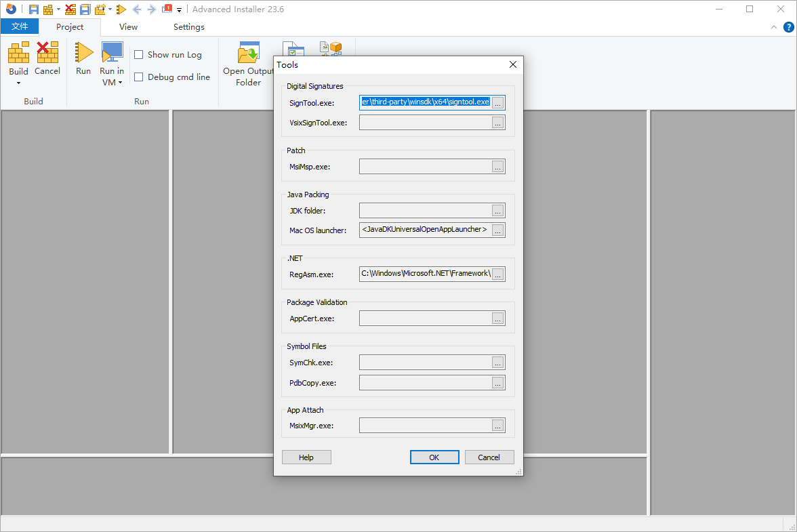Screen dimensions: 797x532
Task: Browse for the JDK folder path
Action: click(497, 211)
